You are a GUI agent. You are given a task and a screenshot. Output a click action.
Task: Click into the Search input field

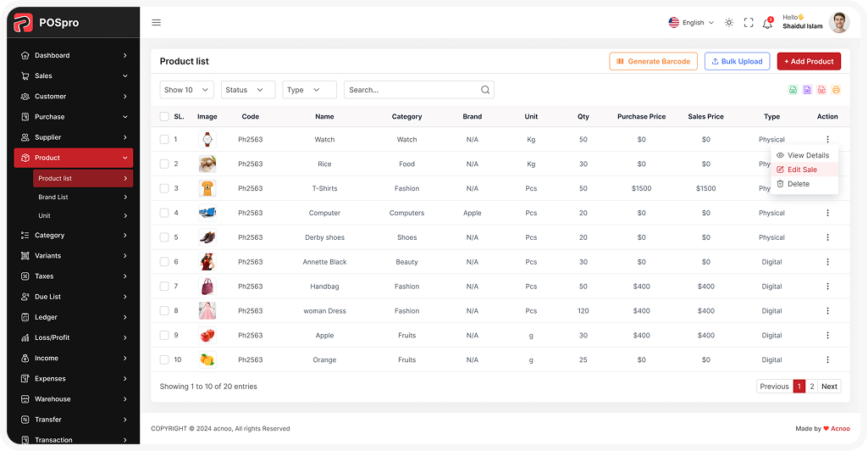pyautogui.click(x=411, y=90)
